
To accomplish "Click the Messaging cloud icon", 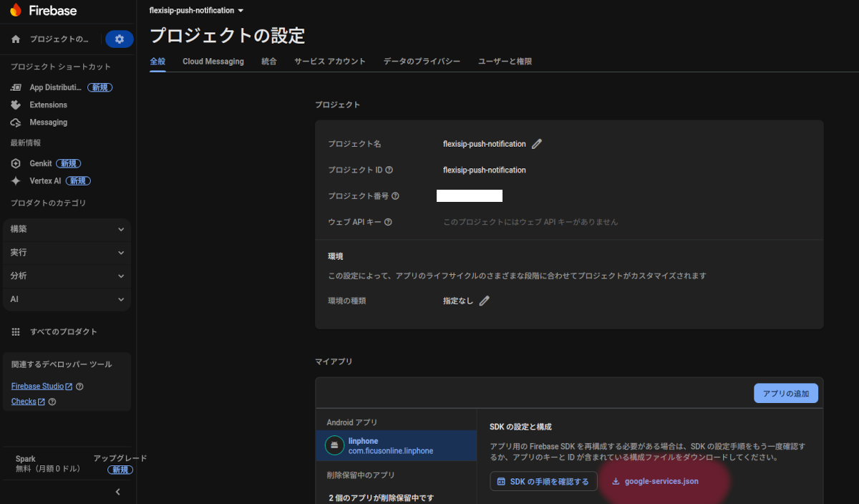I will pos(16,122).
